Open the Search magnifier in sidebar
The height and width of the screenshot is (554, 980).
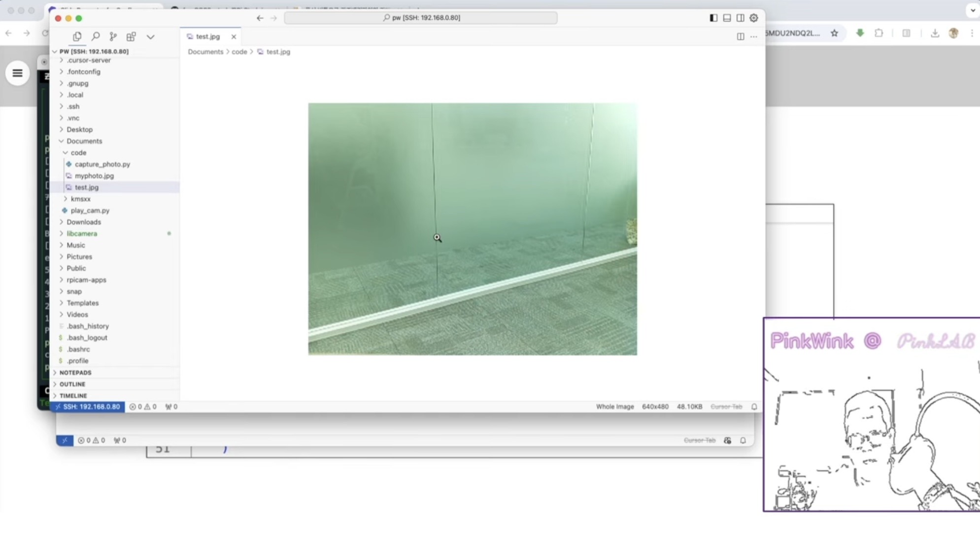96,36
